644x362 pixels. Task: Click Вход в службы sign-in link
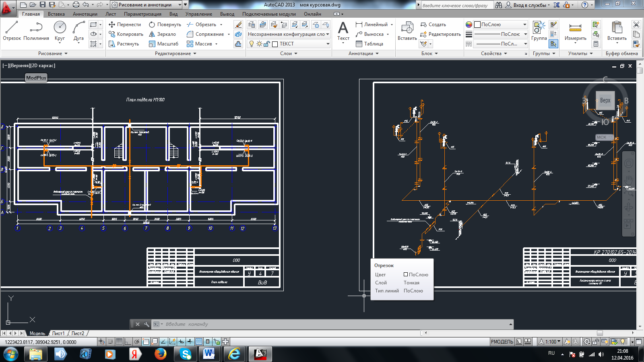[x=529, y=5]
